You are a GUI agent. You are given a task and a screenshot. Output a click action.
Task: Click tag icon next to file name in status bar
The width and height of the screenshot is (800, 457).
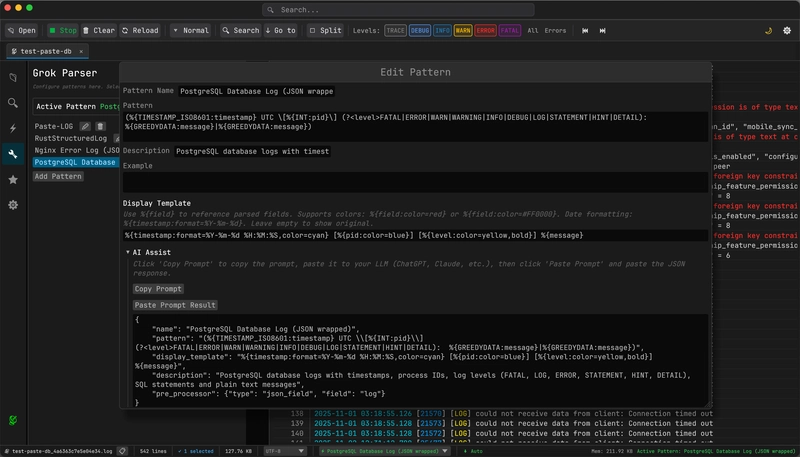pos(122,451)
